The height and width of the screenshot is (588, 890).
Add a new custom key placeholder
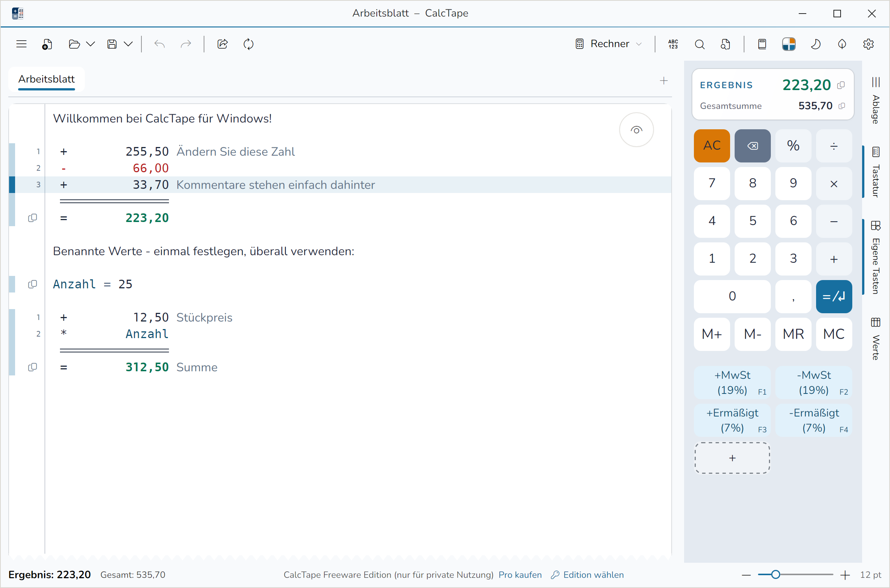[732, 458]
